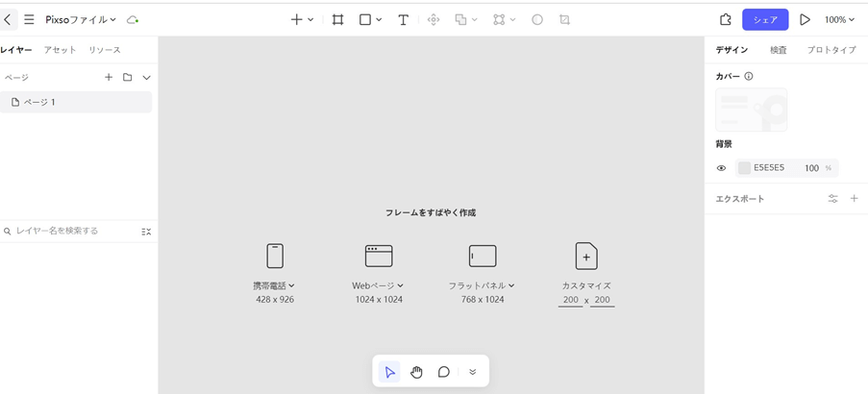Screen dimensions: 868x394
Task: Click the シェア share button
Action: coord(765,20)
